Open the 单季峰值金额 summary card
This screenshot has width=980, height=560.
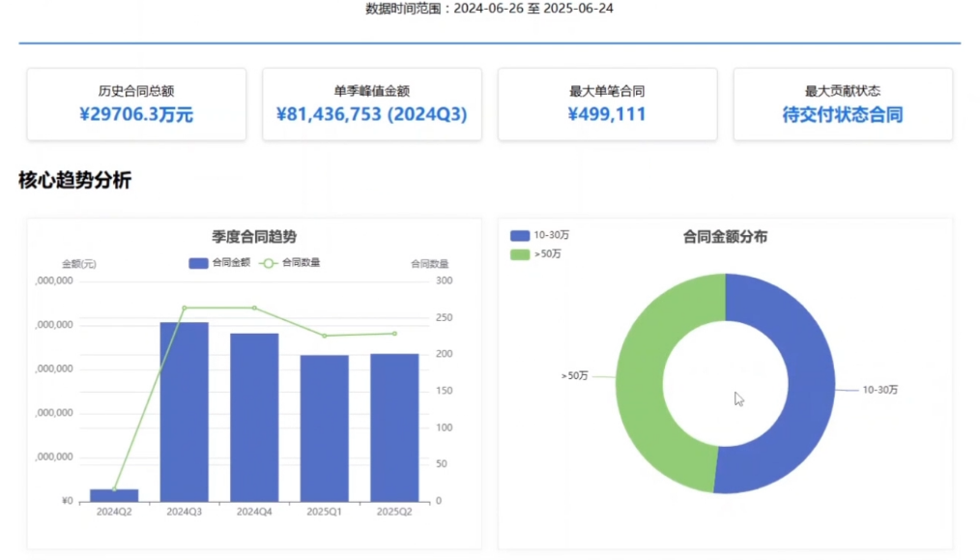[x=371, y=104]
